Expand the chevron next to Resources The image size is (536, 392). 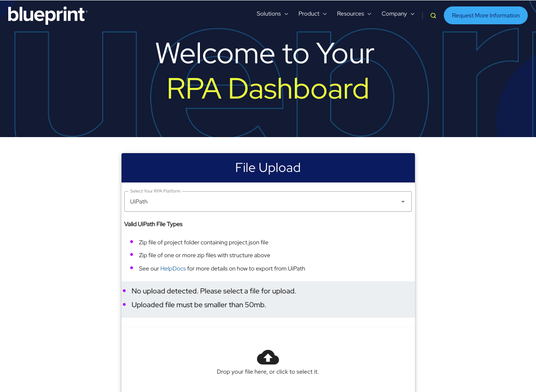click(369, 14)
